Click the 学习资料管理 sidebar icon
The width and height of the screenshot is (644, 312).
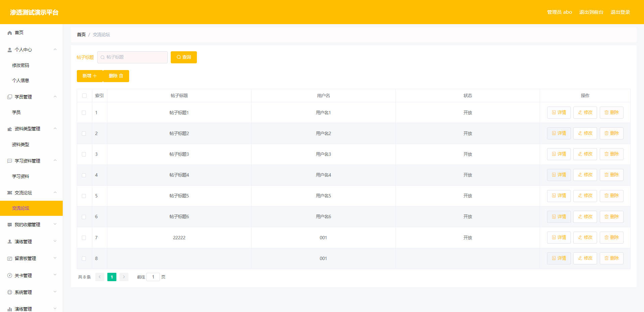[x=10, y=161]
